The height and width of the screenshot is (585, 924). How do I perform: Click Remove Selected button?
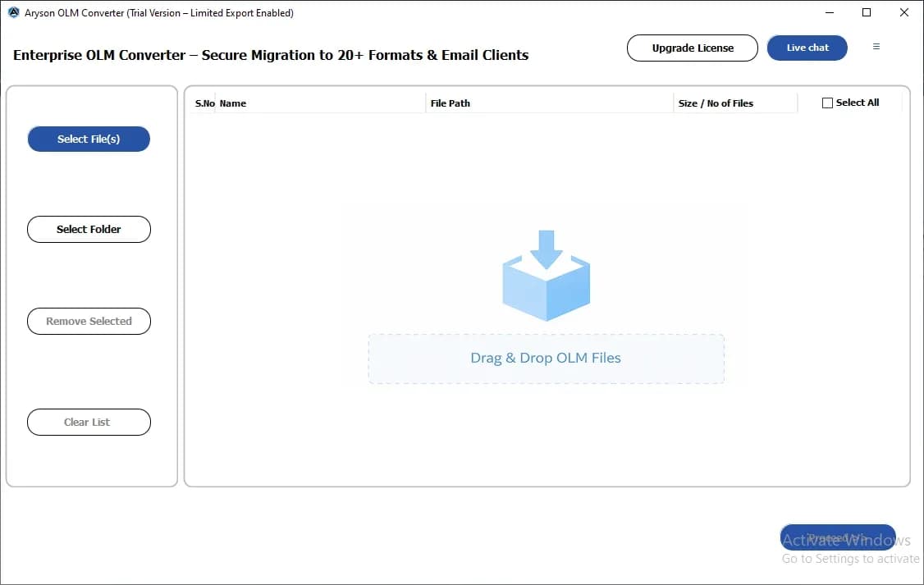tap(89, 321)
